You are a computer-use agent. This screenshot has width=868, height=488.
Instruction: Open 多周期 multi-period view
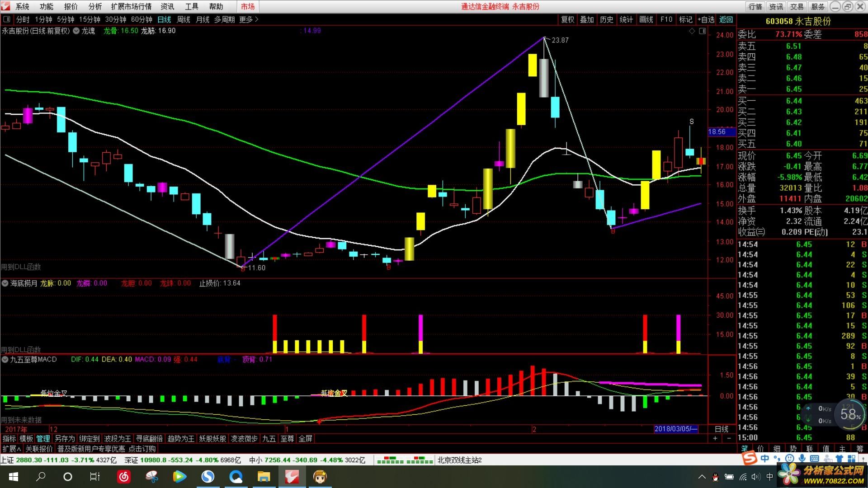point(224,19)
